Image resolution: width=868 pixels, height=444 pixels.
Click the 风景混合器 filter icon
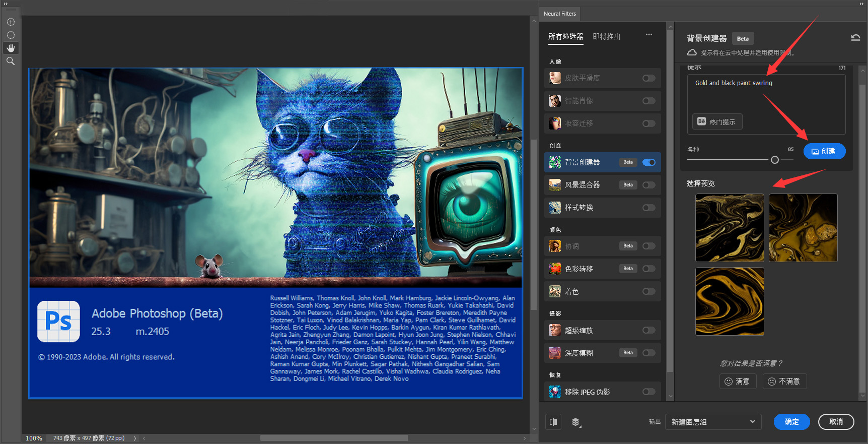pos(555,185)
